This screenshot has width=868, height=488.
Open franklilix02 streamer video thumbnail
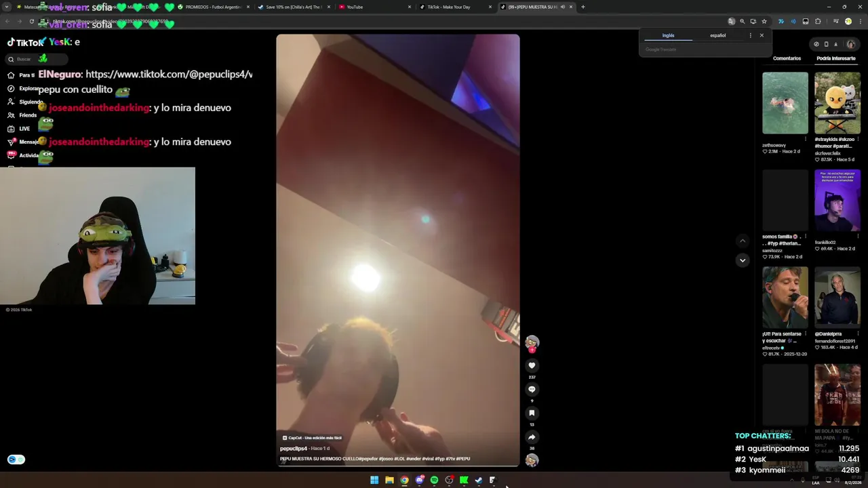click(x=837, y=201)
